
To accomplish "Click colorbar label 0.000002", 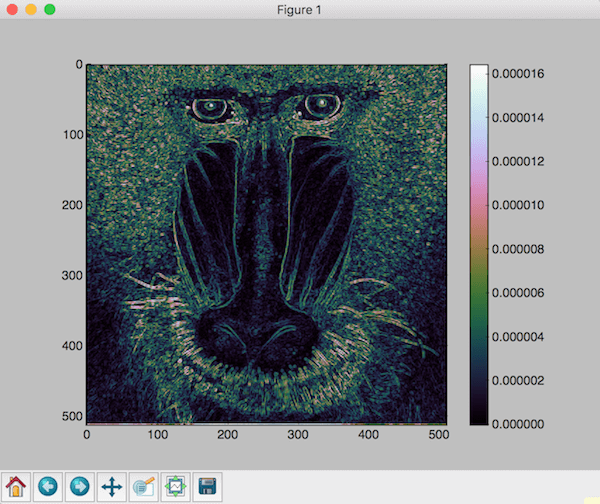I will point(518,380).
